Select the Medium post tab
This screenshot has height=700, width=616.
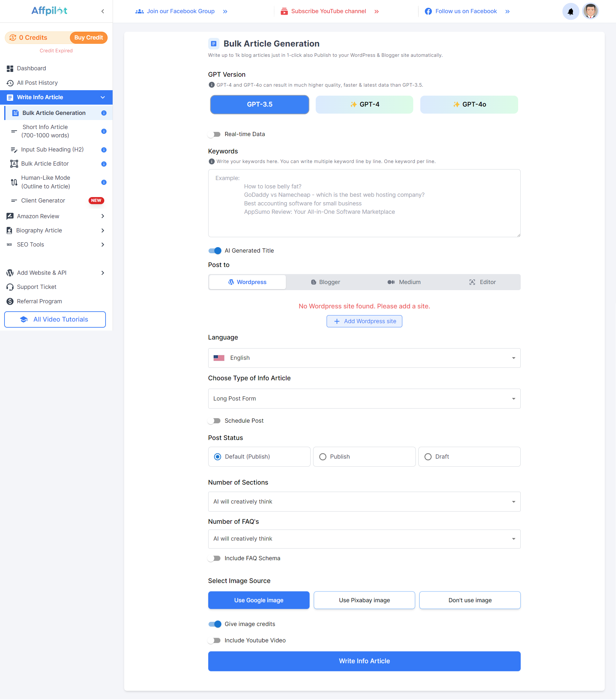(x=404, y=282)
